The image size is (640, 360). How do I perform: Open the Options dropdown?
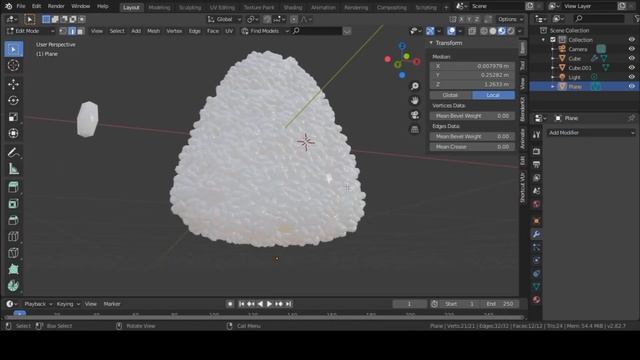click(x=510, y=19)
